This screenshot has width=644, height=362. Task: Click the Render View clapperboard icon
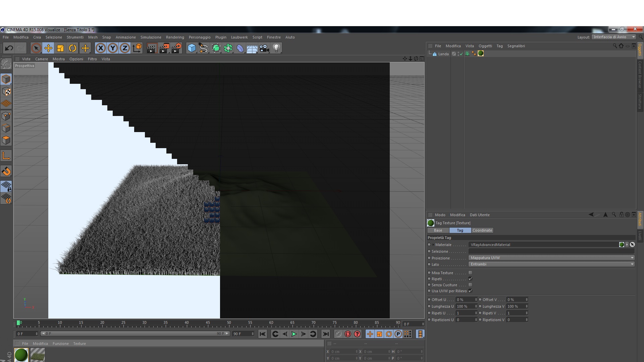(152, 48)
